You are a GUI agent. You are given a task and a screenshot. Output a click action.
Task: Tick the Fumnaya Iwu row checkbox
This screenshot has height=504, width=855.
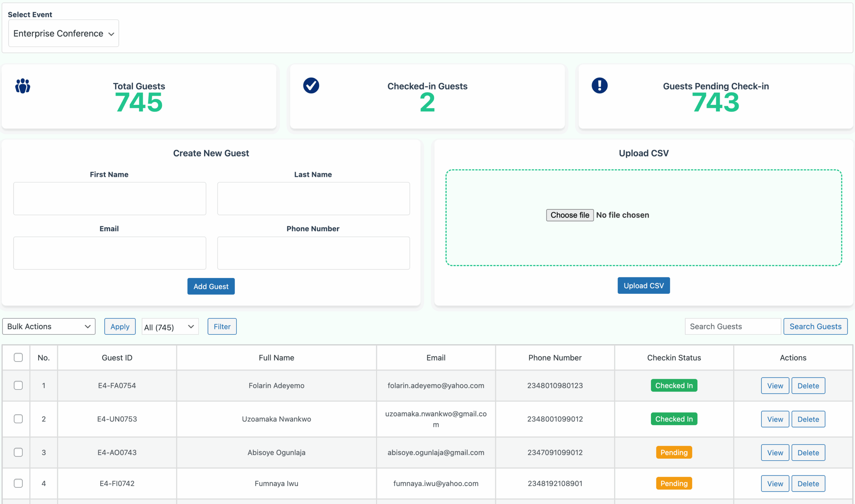[x=18, y=483]
